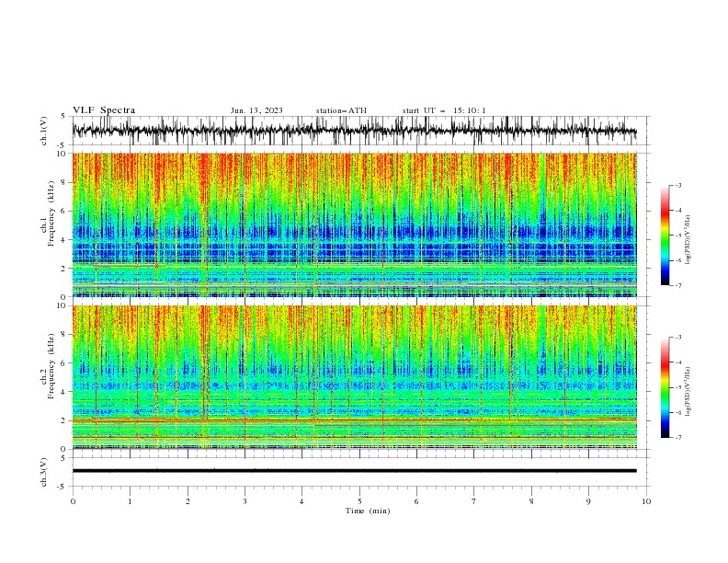728x563 pixels.
Task: Click the upper PSD color scale bar
Action: pyautogui.click(x=665, y=236)
